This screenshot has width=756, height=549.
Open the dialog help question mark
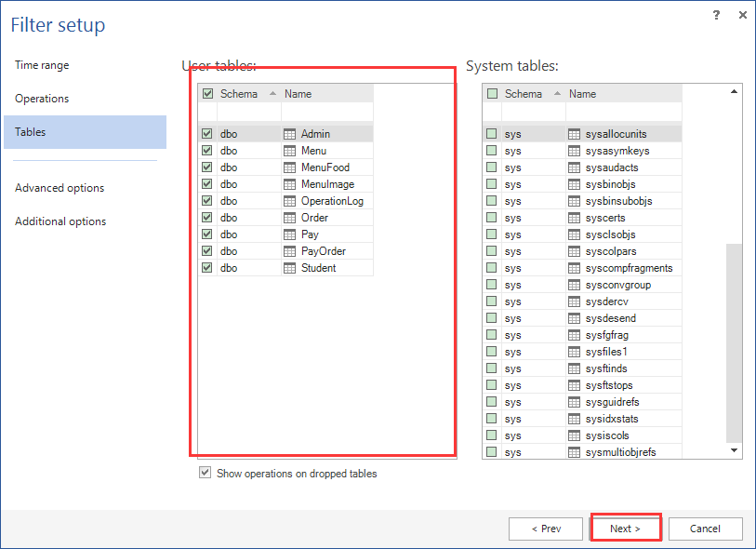pos(715,15)
